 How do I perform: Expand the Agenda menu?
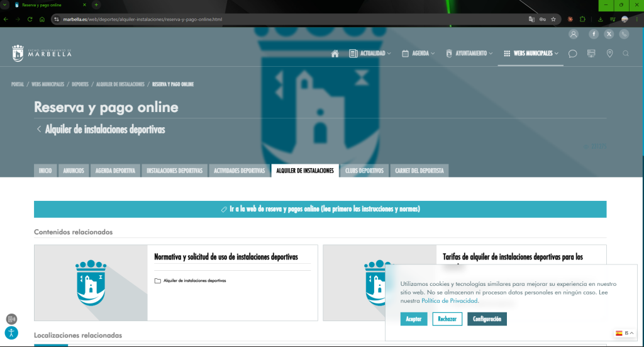pos(418,54)
